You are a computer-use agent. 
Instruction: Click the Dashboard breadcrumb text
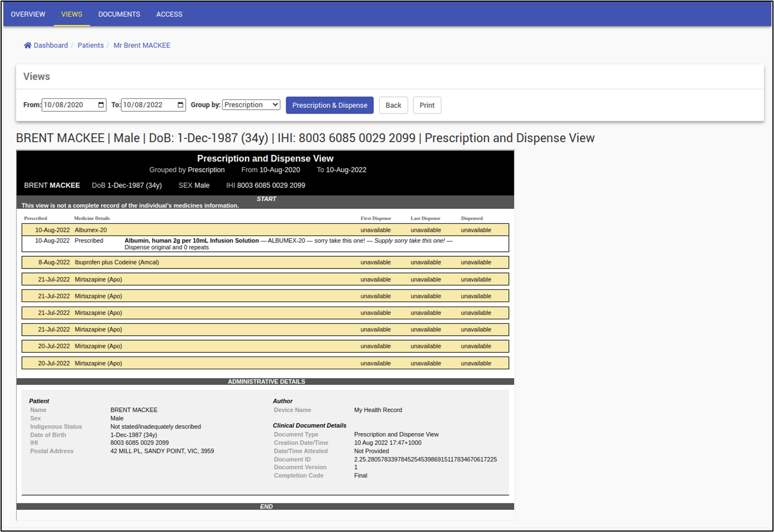coord(51,45)
